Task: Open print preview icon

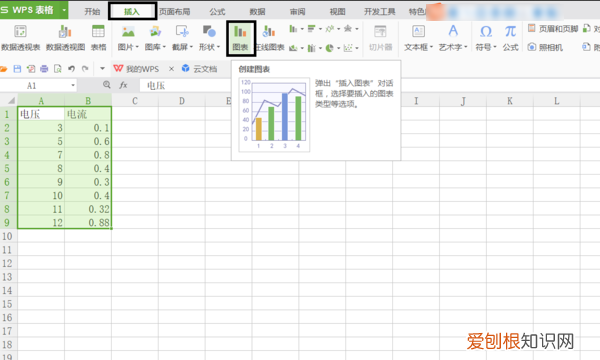Action: coord(58,69)
